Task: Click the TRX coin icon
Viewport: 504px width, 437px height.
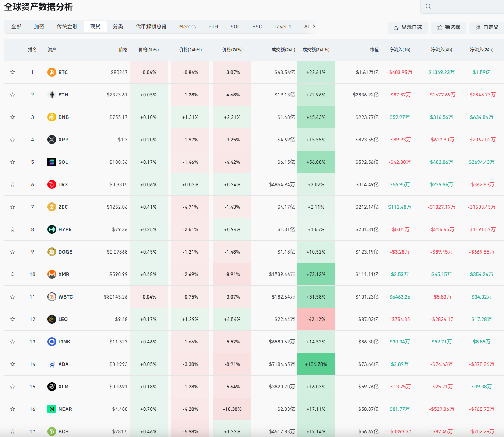Action: [52, 184]
